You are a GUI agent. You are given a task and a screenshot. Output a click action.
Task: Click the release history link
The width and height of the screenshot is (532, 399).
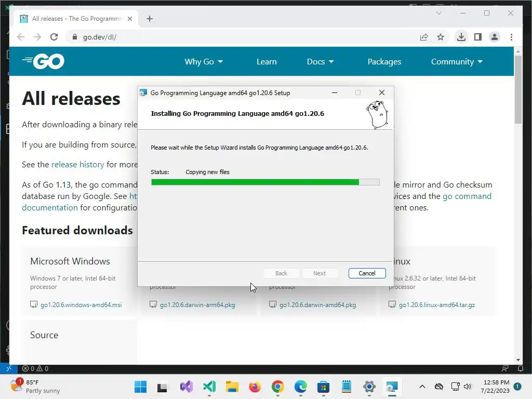[78, 165]
